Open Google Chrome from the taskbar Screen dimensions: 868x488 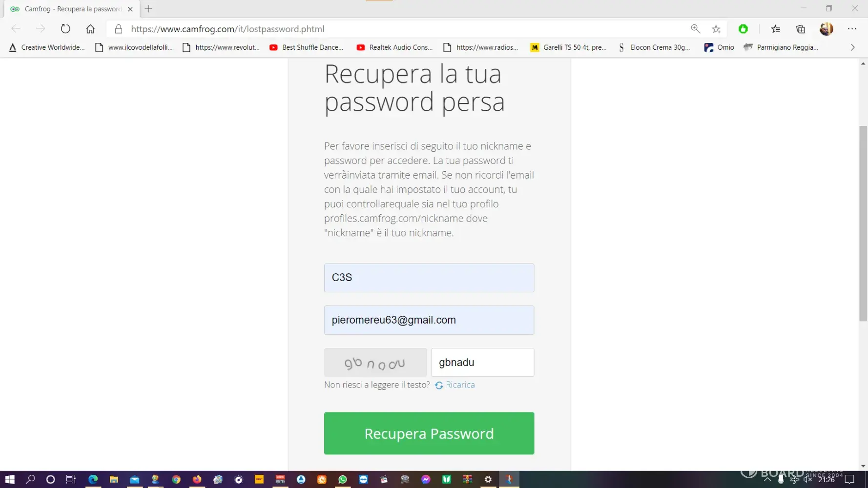click(x=176, y=480)
